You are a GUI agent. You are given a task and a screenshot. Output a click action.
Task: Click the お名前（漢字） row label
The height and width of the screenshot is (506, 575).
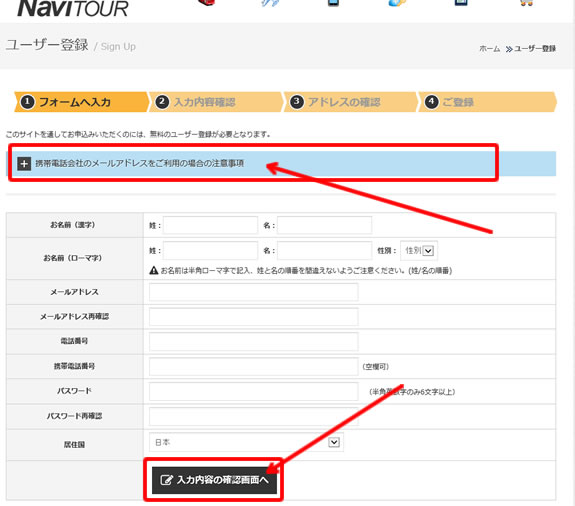[73, 225]
